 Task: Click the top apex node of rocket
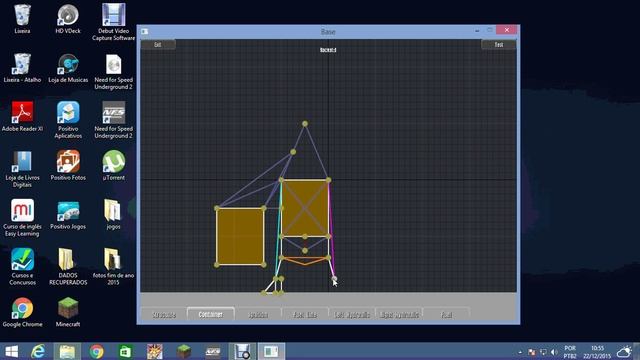pos(305,124)
